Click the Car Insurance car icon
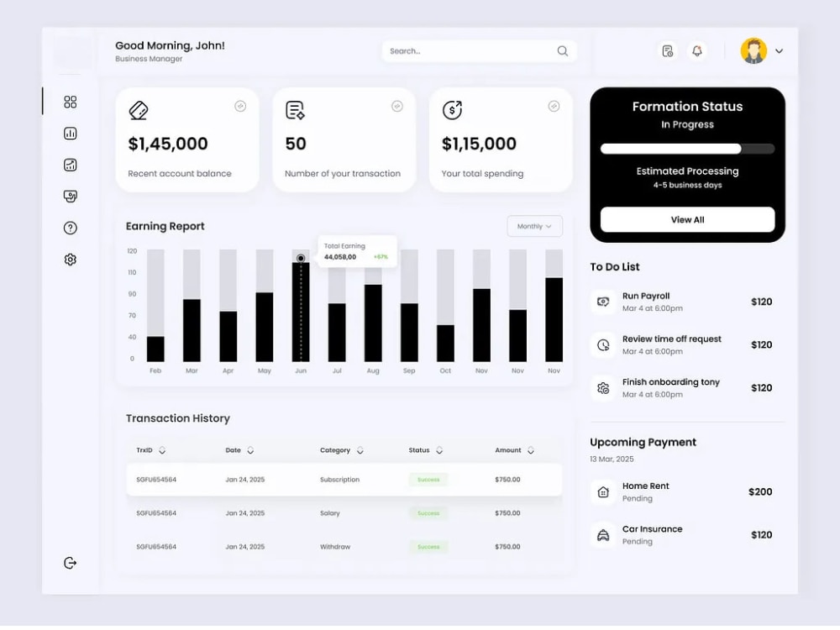This screenshot has height=630, width=840. pos(603,534)
